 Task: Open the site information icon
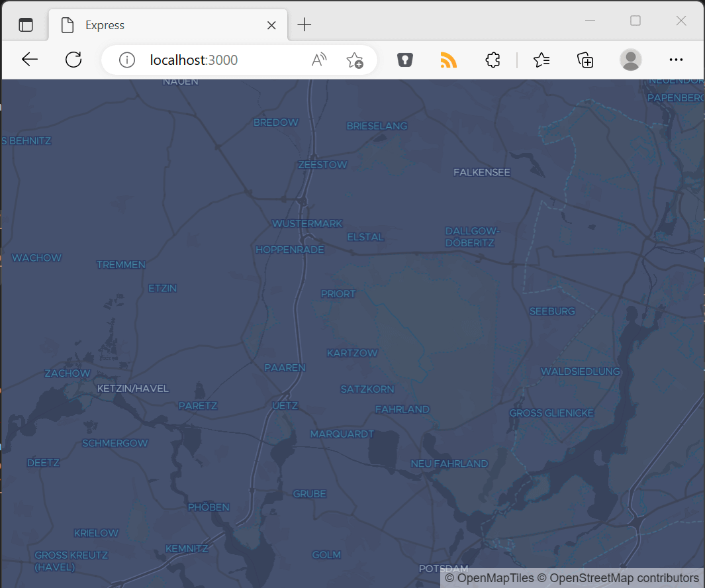126,60
